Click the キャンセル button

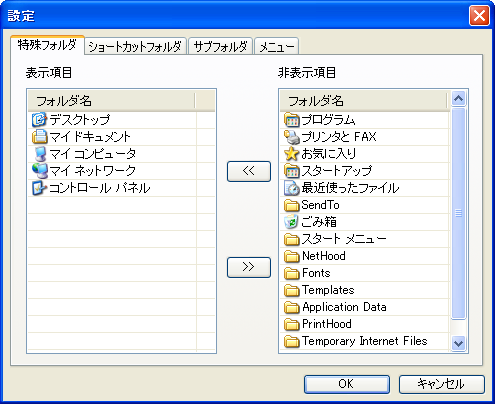point(441,384)
